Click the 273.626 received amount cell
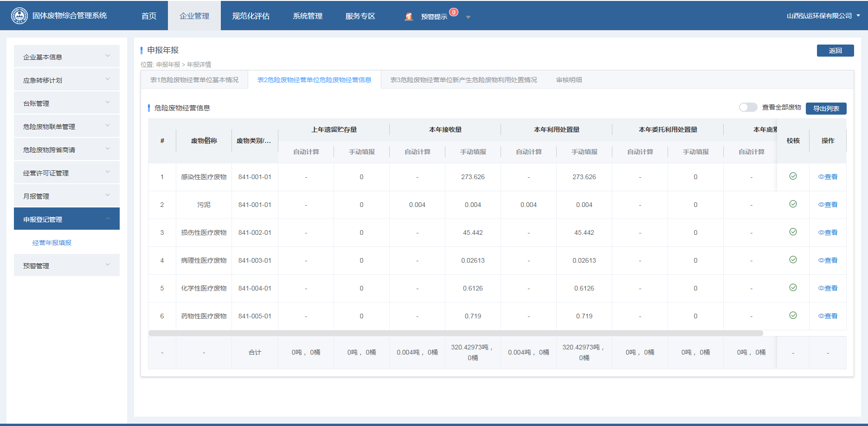This screenshot has width=868, height=426. tap(473, 177)
